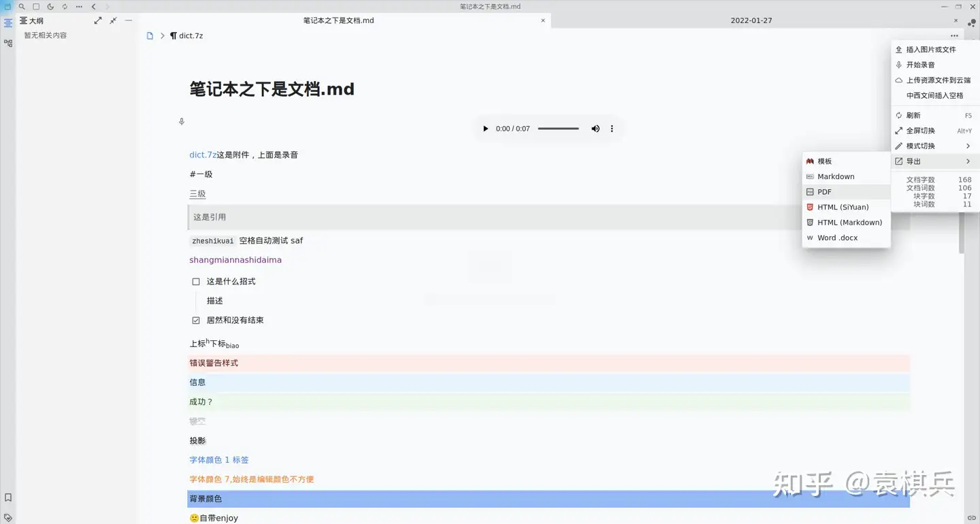Seek on the audio progress slider
Screen dimensions: 980x524
[558, 129]
